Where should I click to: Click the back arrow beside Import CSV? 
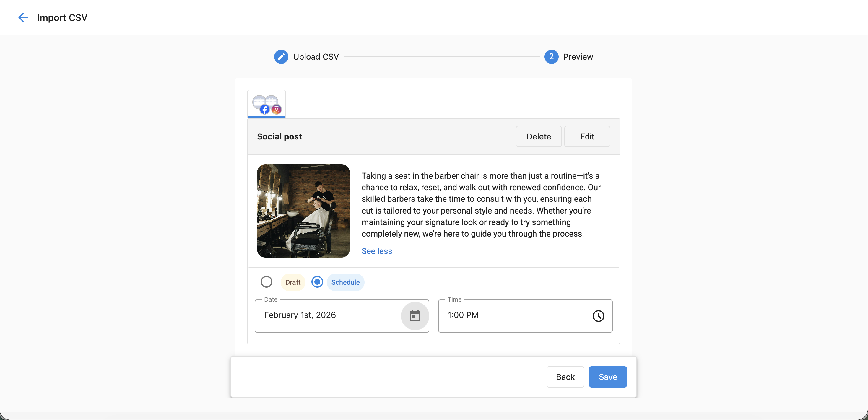coord(22,17)
